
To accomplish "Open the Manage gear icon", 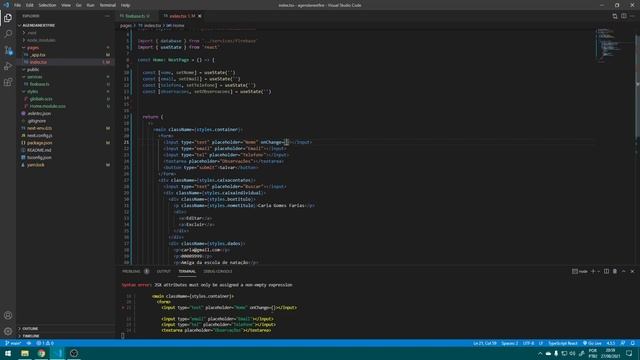I will [8, 331].
